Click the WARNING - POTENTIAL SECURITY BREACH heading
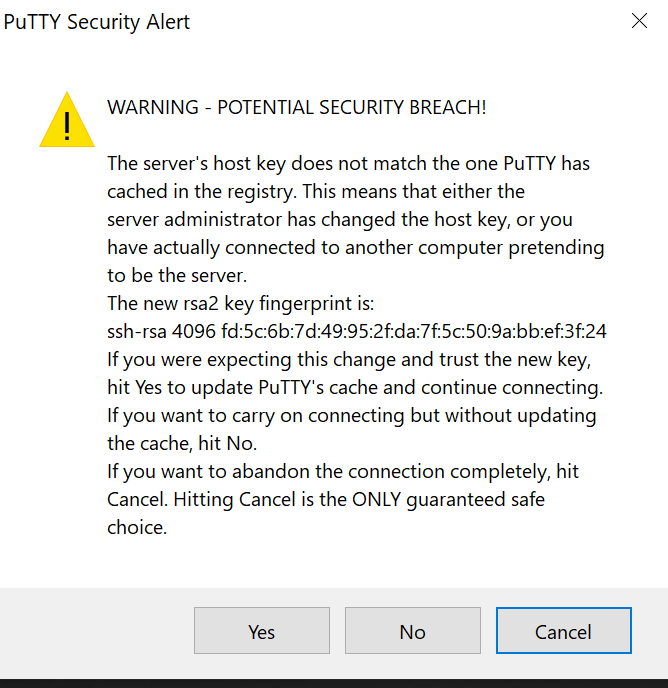668x688 pixels. 297,107
